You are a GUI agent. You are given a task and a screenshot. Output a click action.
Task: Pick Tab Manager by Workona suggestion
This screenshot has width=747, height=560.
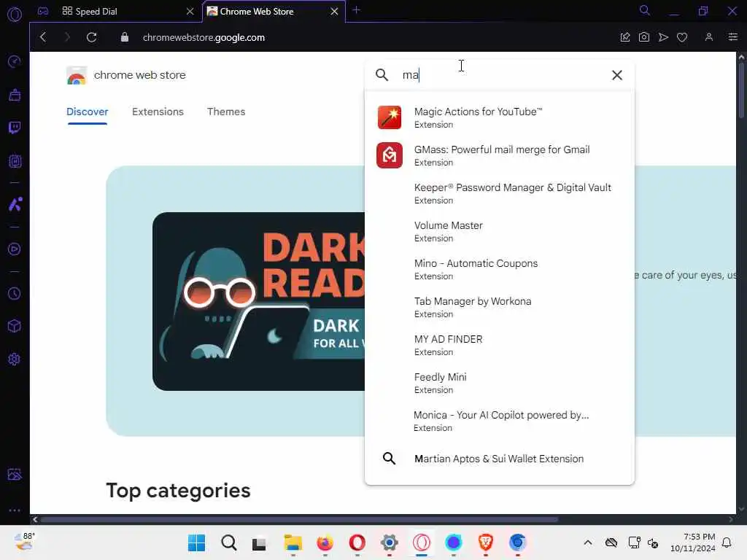499,307
